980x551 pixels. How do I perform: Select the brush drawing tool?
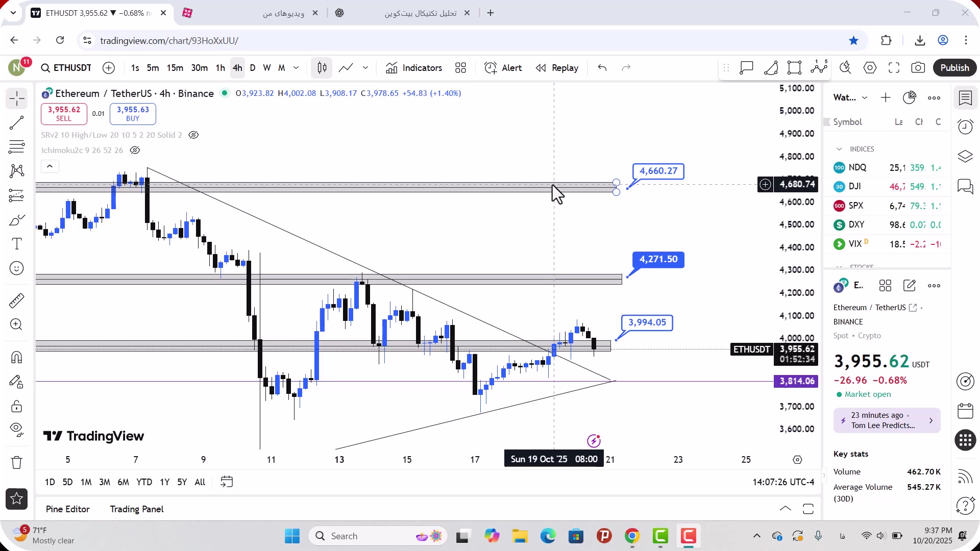pyautogui.click(x=17, y=220)
